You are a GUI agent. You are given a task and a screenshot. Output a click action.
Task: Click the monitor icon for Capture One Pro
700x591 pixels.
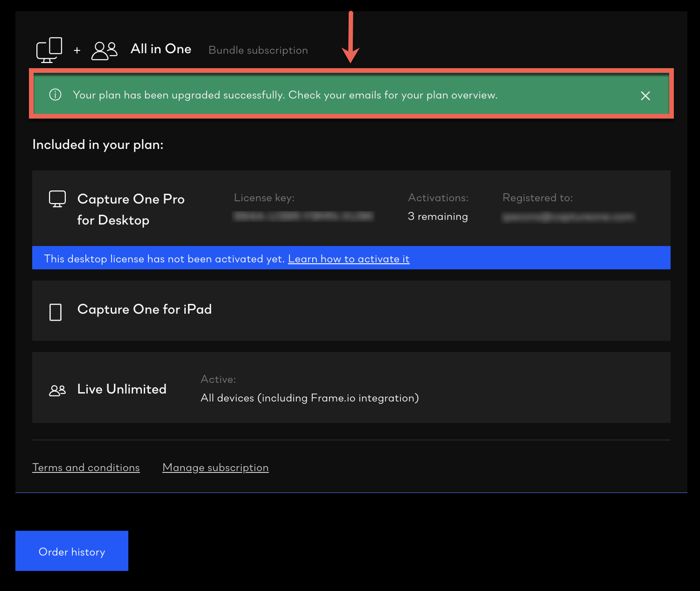pos(57,199)
